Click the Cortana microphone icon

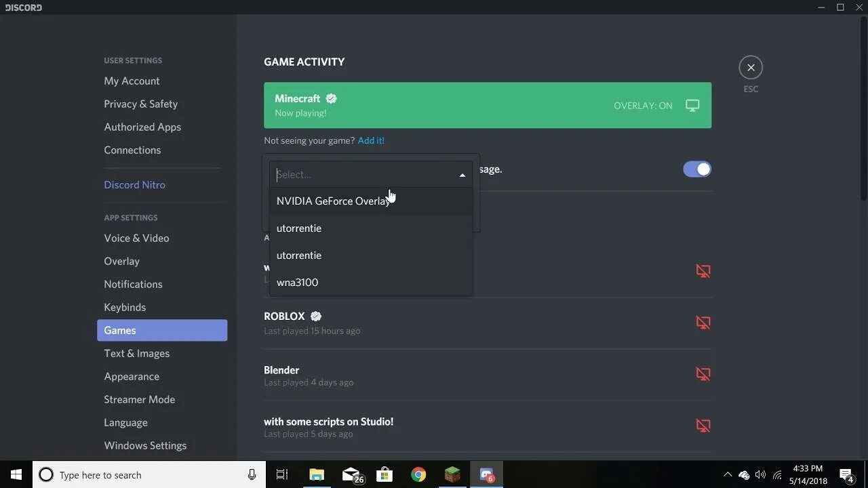(x=252, y=474)
